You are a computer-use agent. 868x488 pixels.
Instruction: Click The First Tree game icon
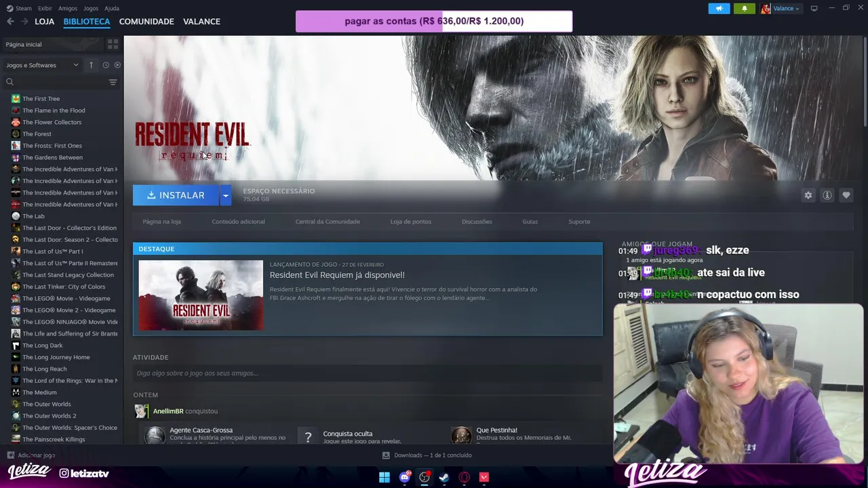16,98
